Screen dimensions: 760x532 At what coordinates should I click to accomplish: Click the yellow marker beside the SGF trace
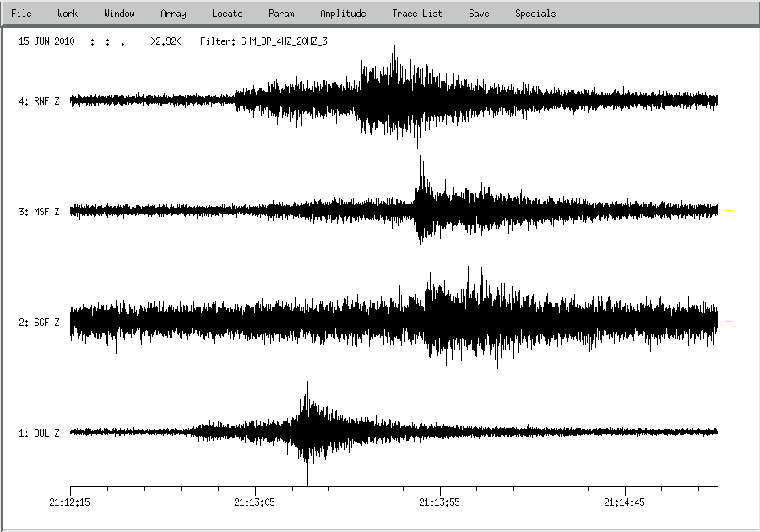click(730, 322)
